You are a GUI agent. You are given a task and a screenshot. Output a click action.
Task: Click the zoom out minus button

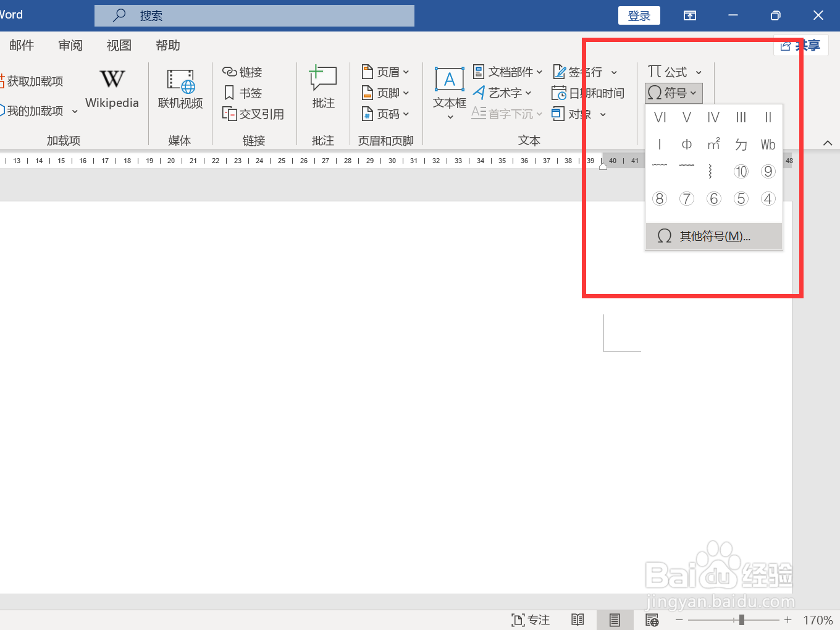pos(679,620)
